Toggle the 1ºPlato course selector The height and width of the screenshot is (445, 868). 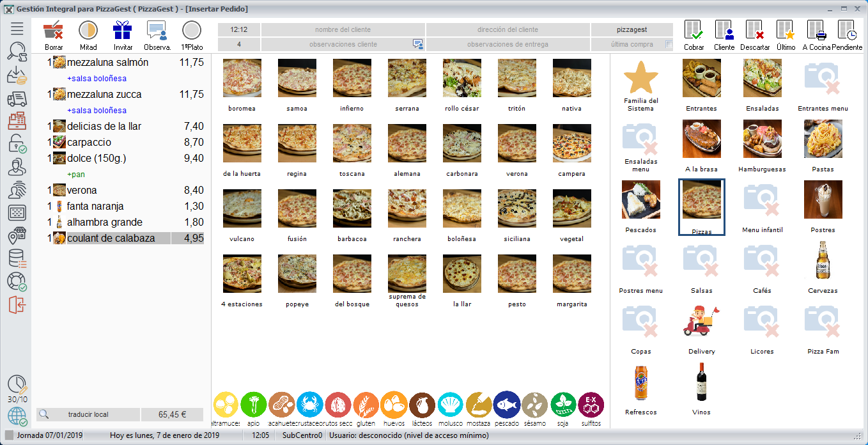click(x=191, y=31)
